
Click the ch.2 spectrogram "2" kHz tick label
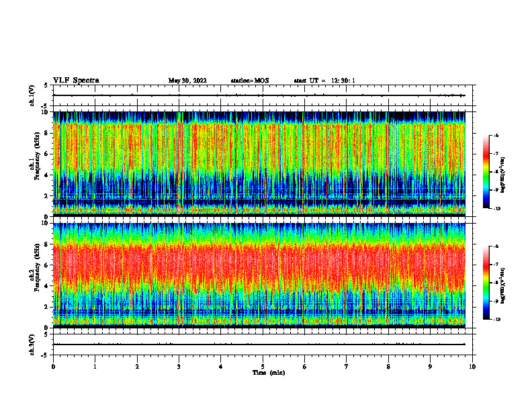[x=47, y=307]
